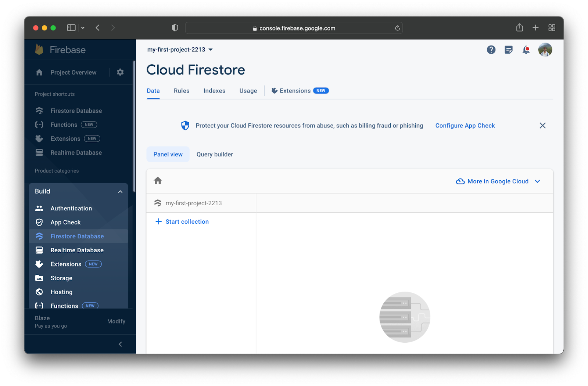This screenshot has height=386, width=588.
Task: Collapse the Firebase side navigation
Action: point(120,344)
